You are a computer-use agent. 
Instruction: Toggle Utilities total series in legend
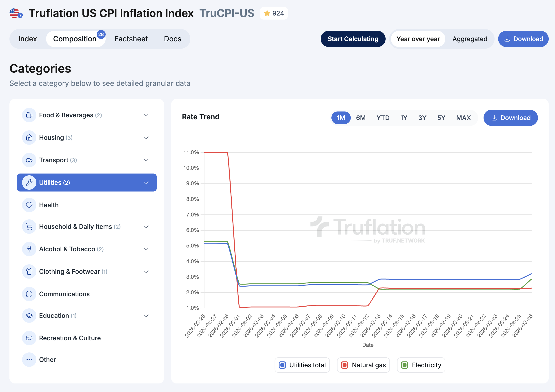(x=302, y=365)
